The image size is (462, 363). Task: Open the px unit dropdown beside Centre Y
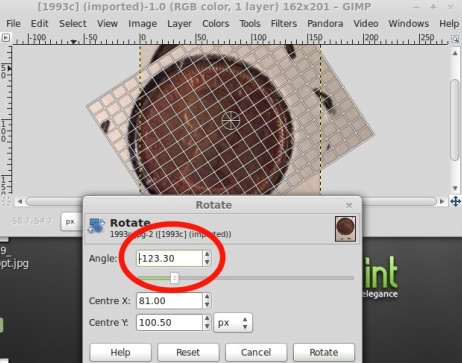233,323
